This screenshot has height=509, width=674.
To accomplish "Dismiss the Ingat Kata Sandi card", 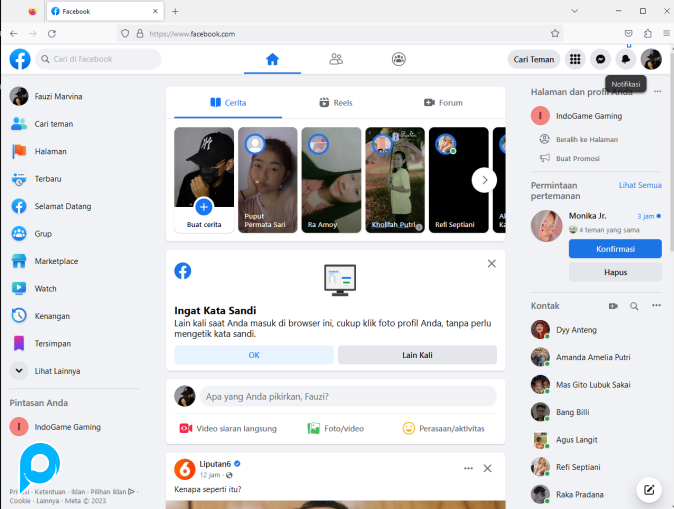I will pos(491,264).
